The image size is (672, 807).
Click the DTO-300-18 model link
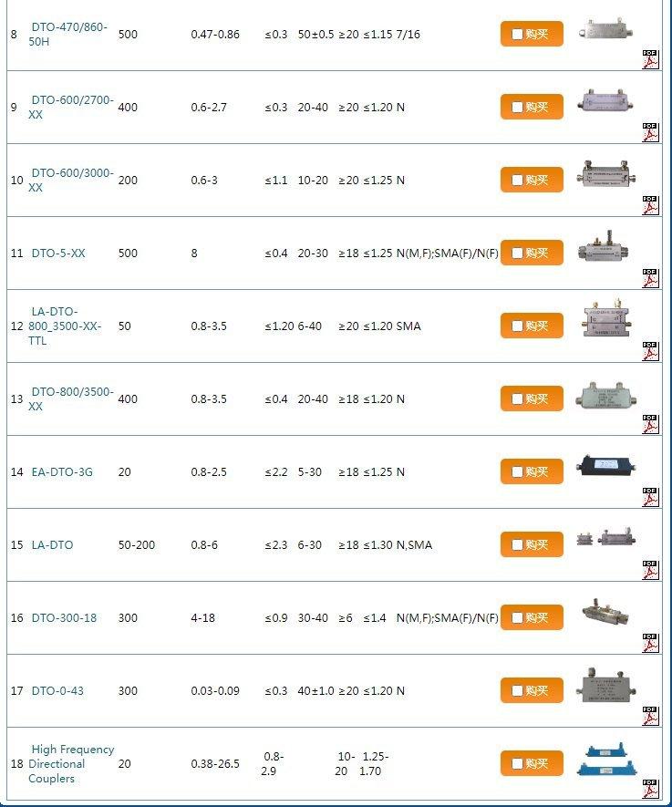[64, 617]
